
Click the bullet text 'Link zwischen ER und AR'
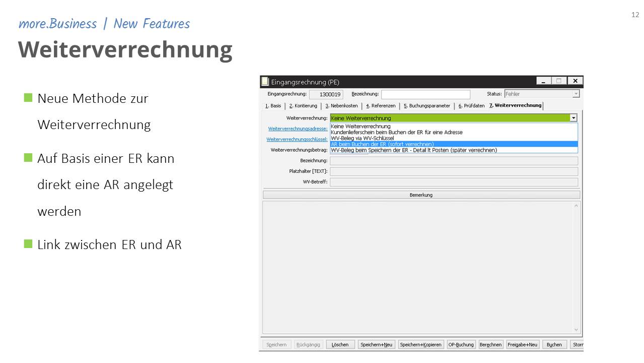click(109, 245)
